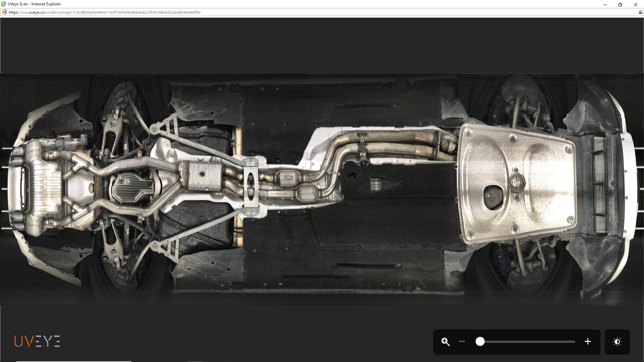Click the black oval hole in skid plate
Viewport: 644px width, 362px height.
493,197
